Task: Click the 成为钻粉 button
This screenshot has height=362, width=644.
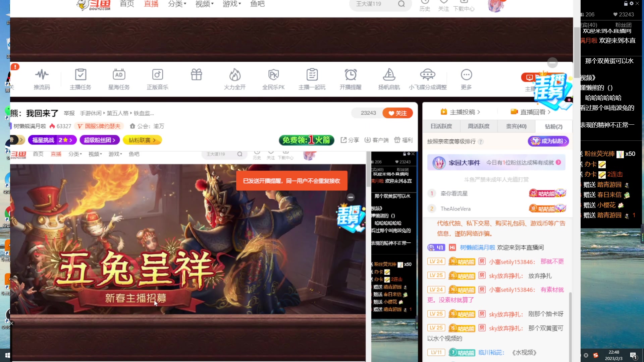Action: (x=548, y=141)
